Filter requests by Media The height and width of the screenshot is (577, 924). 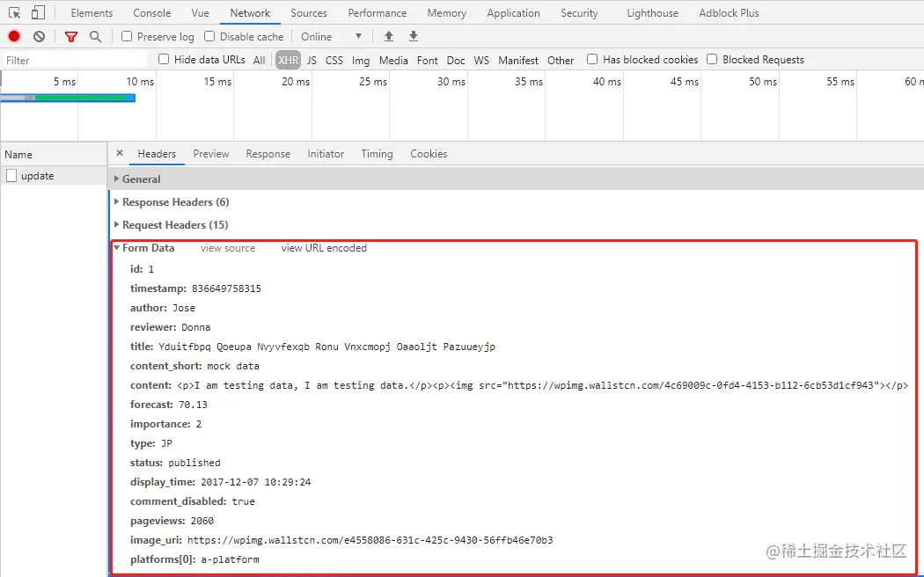click(393, 60)
